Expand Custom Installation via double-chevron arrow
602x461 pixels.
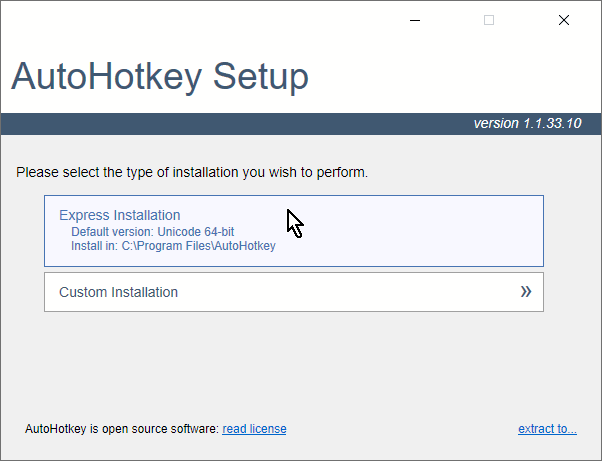click(x=526, y=292)
